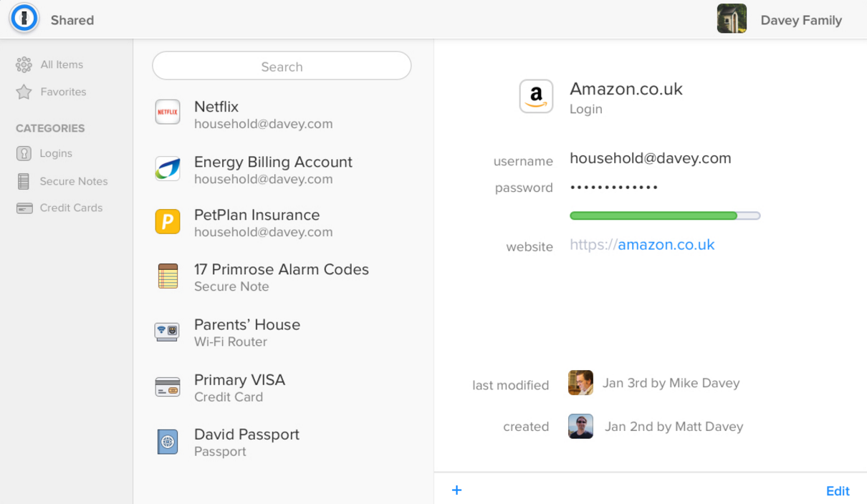Image resolution: width=867 pixels, height=504 pixels.
Task: Click the Amazon logo in details pane
Action: 536,97
